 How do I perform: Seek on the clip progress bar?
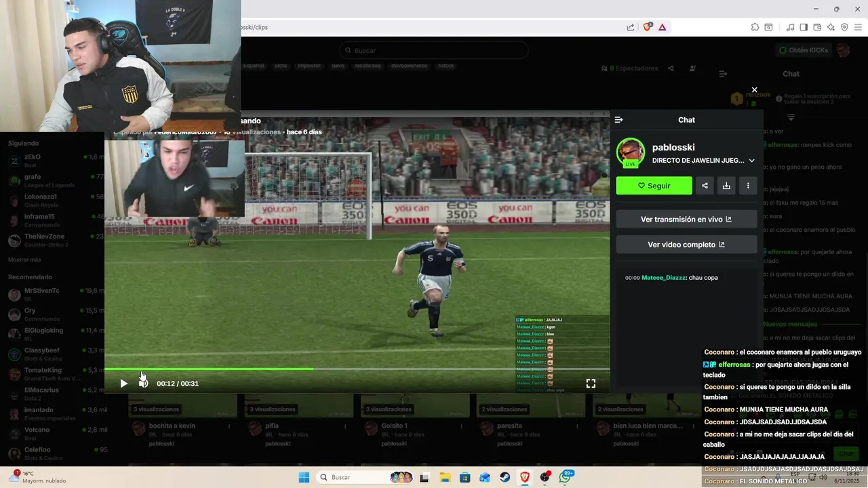[357, 369]
